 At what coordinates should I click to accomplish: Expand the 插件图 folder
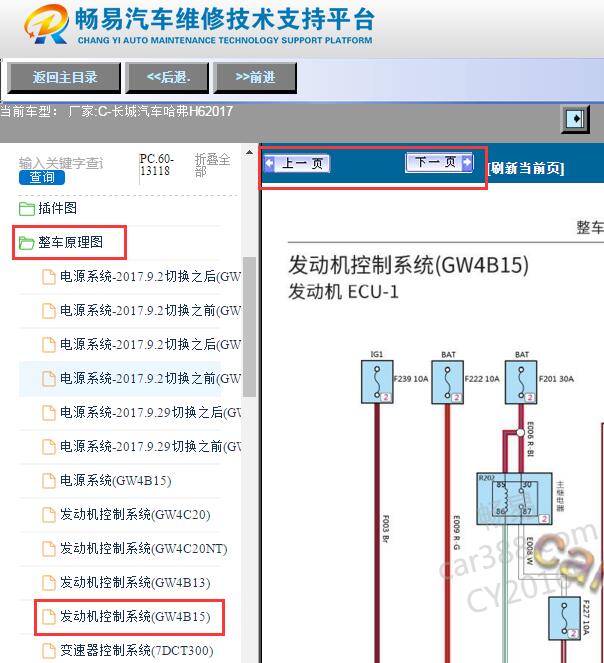(57, 208)
